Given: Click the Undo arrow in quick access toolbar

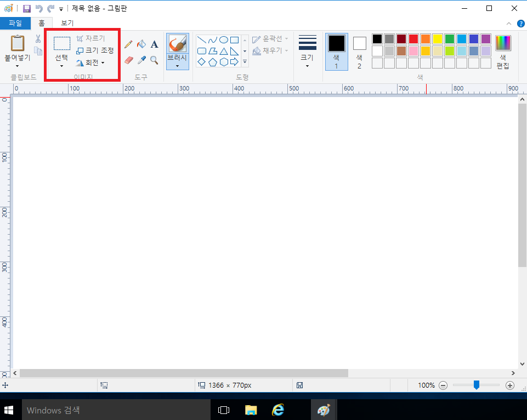Looking at the screenshot, I should click(x=39, y=8).
